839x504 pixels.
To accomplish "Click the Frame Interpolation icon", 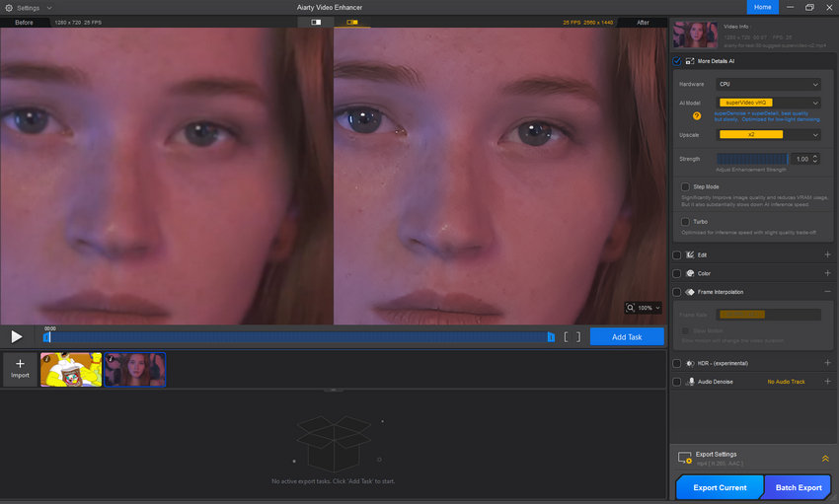I will pyautogui.click(x=690, y=292).
